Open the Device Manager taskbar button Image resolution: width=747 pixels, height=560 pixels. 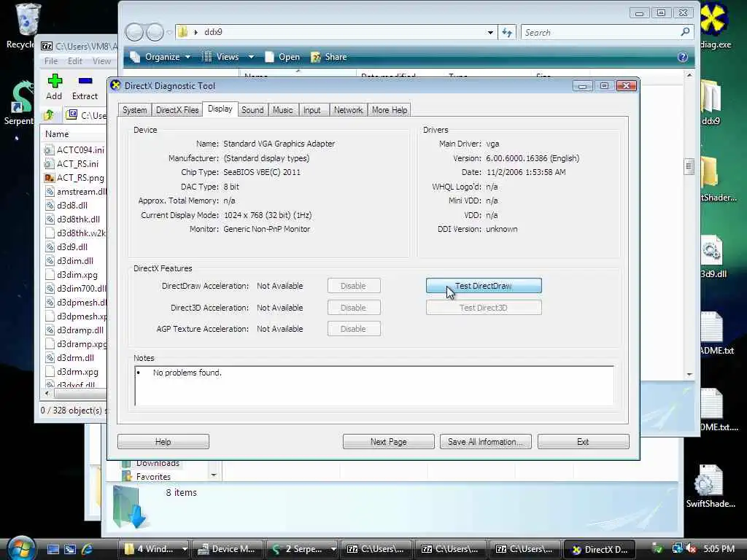point(228,549)
